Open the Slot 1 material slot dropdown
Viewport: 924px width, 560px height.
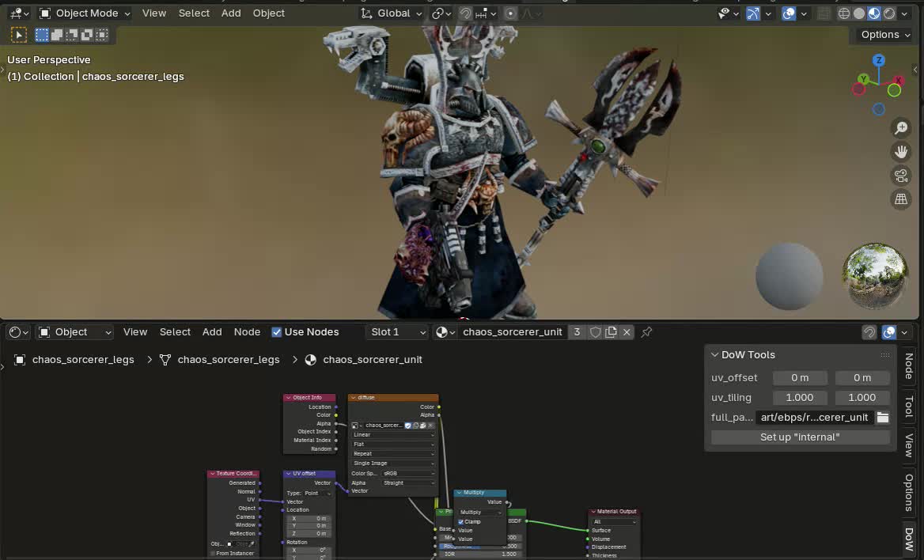tap(399, 332)
